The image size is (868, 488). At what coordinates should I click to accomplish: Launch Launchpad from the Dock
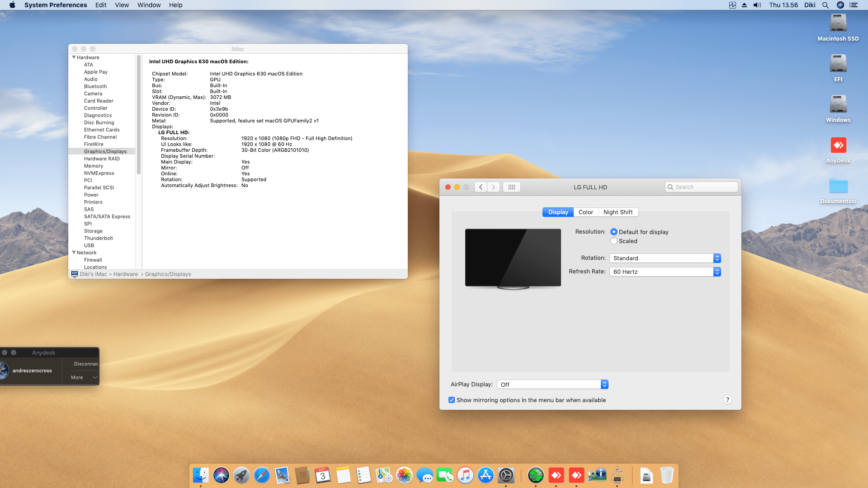point(242,475)
